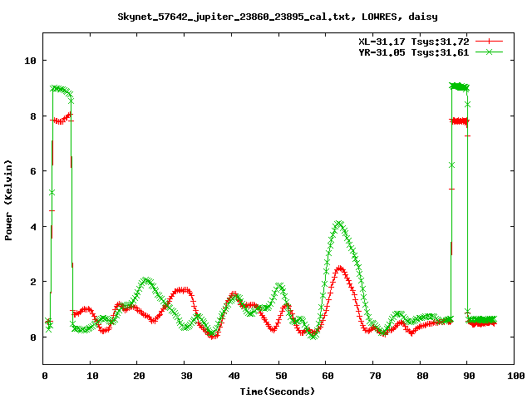The image size is (532, 399).
Task: Click x-axis tick label 70
Action: pyautogui.click(x=375, y=376)
